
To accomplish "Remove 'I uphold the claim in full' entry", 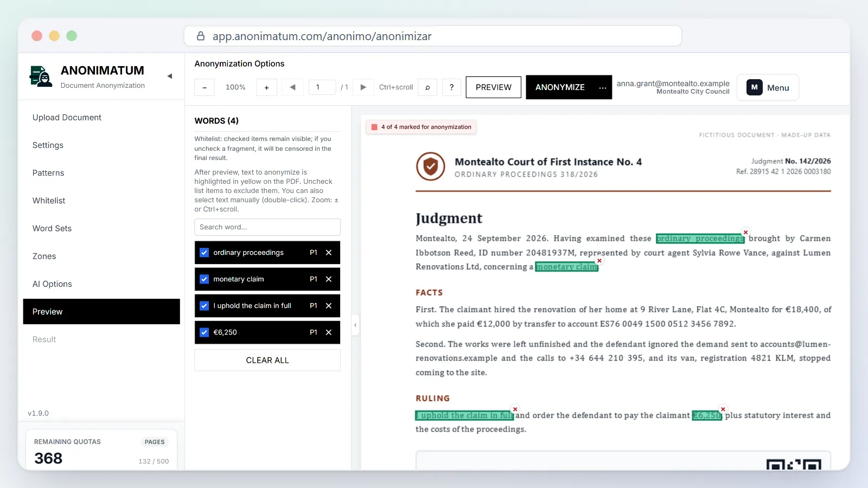I will pos(329,306).
